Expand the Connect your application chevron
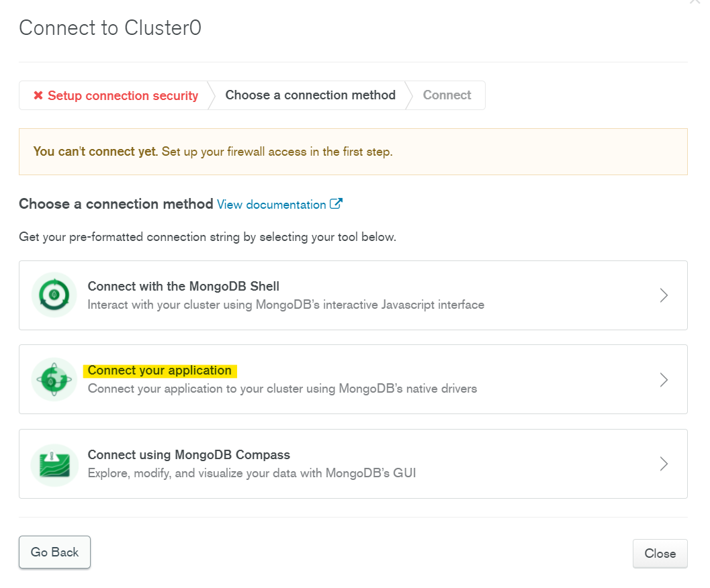 point(664,380)
